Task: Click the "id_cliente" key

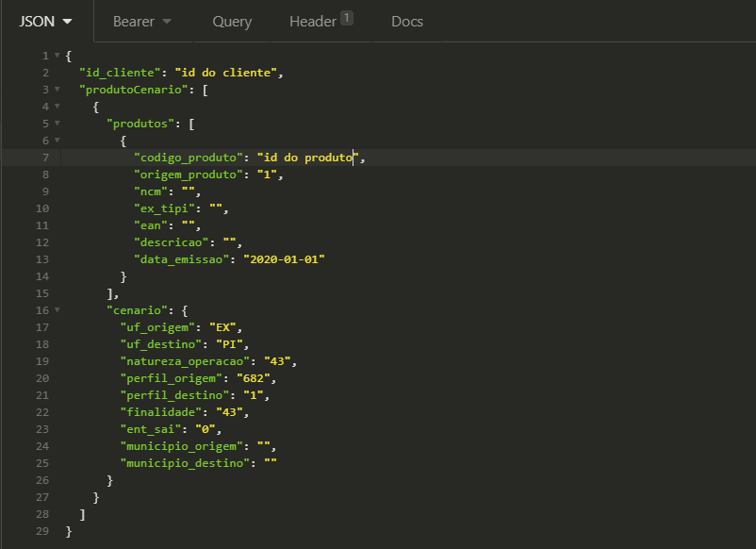Action: pos(120,73)
